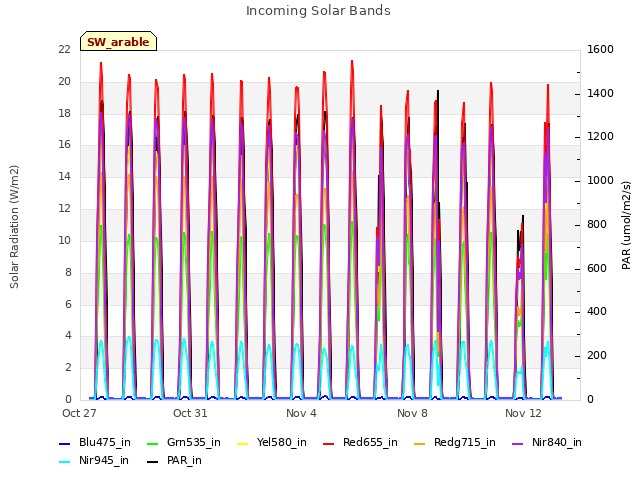Click the Red655_in legend label
Screen dimensions: 640x480
coord(370,442)
